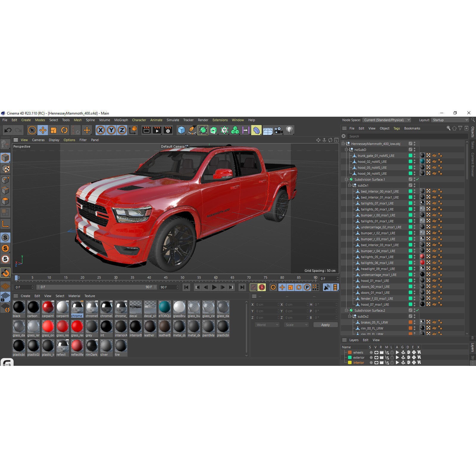Jump to the end of animation
This screenshot has height=476, width=476.
coord(242,287)
